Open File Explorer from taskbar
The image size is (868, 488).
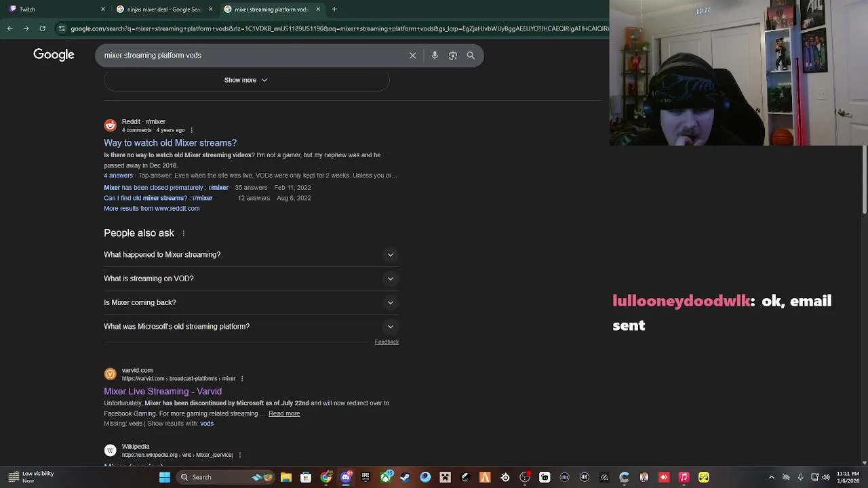tap(286, 477)
